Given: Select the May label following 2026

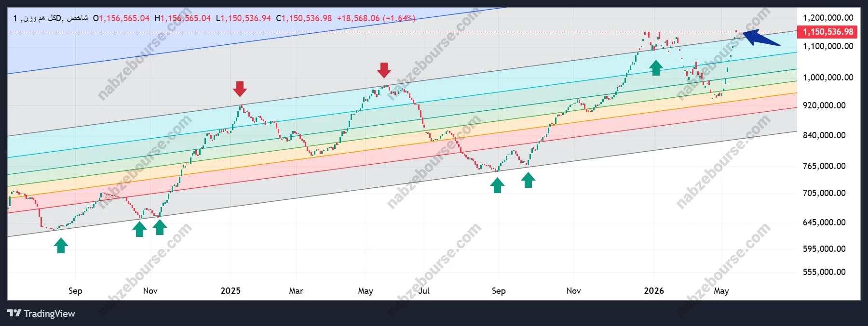Looking at the screenshot, I should point(721,291).
